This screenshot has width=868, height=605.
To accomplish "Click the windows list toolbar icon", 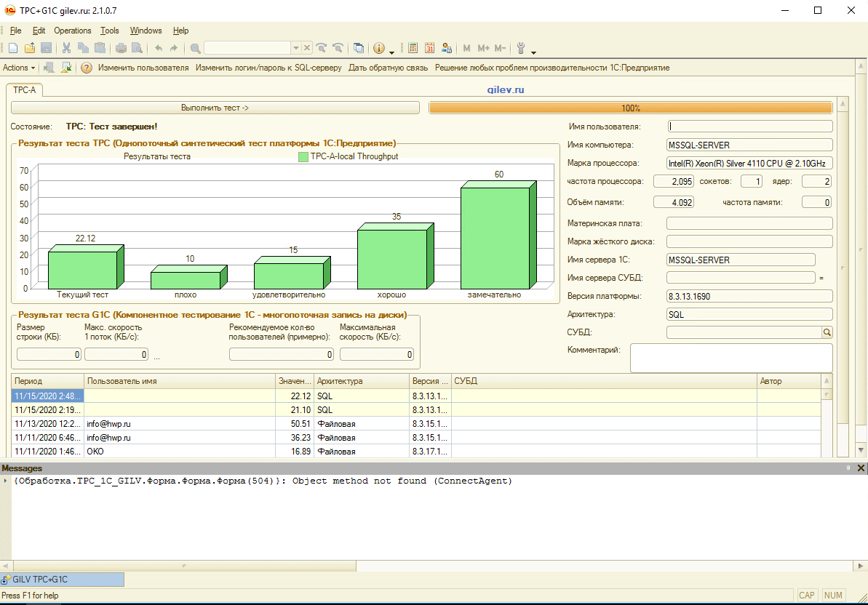I will [359, 48].
